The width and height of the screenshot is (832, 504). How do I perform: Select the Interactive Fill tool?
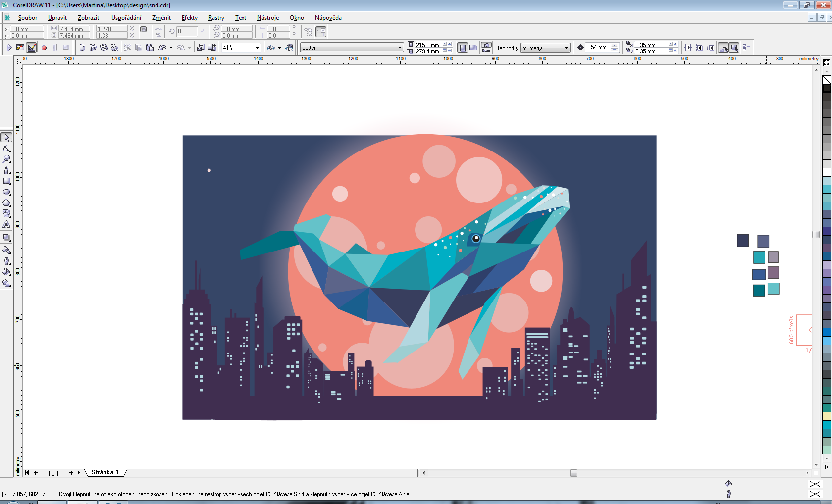[x=6, y=283]
